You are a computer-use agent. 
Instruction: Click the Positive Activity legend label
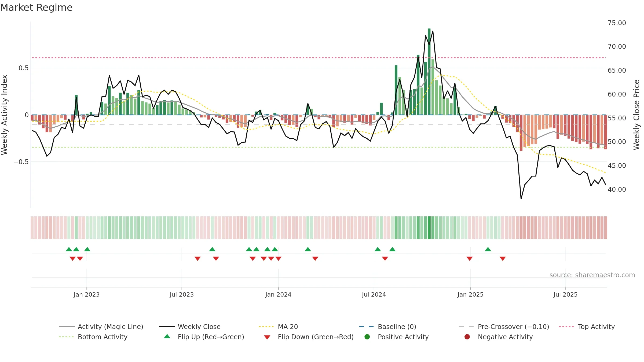(x=403, y=337)
